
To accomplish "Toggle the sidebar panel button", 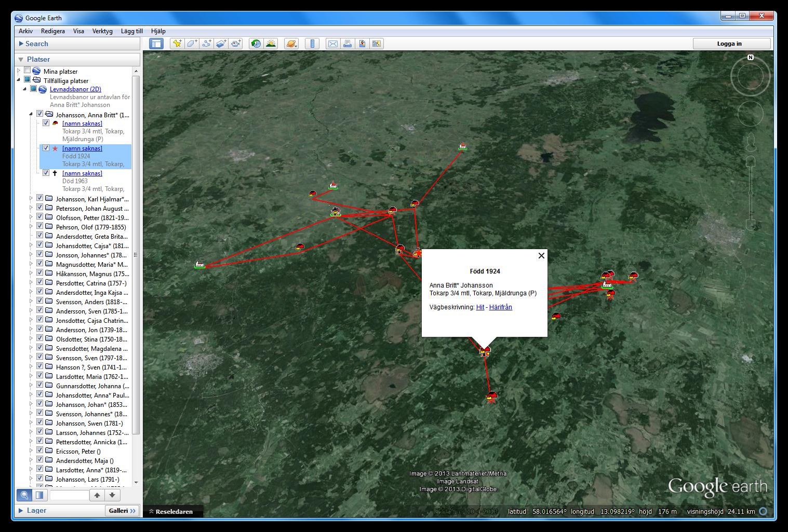I will click(x=156, y=44).
